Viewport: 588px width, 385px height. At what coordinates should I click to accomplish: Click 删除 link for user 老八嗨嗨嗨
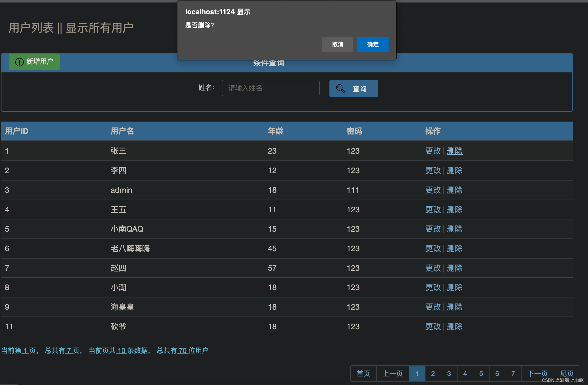pos(455,248)
